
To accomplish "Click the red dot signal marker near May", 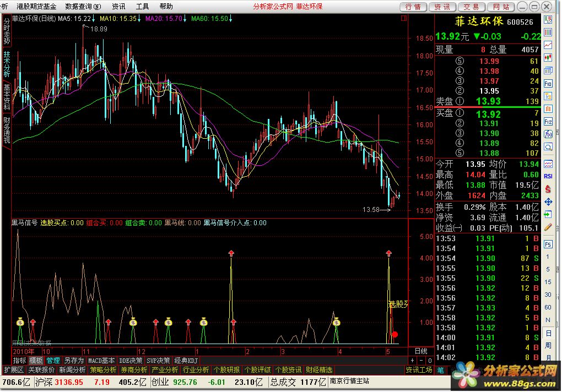I will (x=395, y=334).
